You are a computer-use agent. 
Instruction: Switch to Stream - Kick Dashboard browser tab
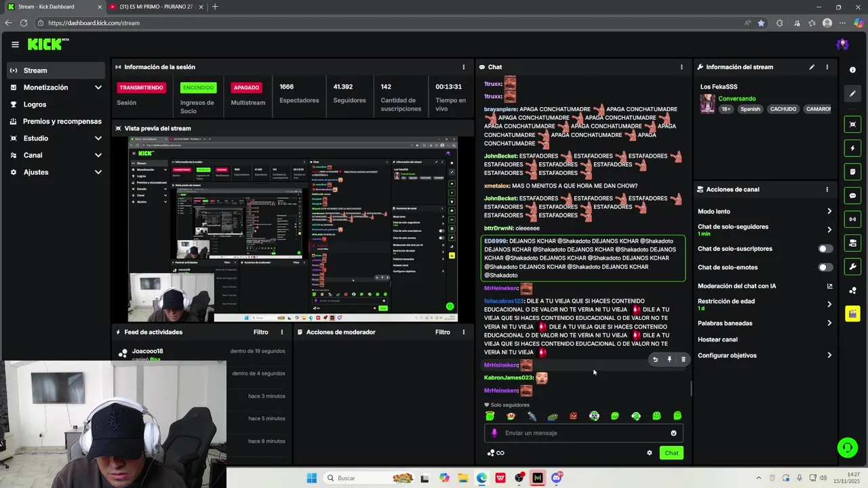pyautogui.click(x=54, y=7)
